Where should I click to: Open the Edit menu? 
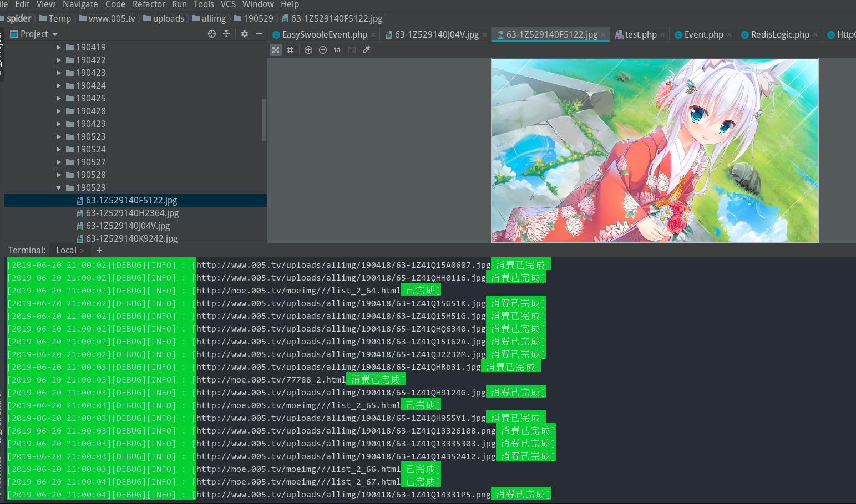[22, 4]
